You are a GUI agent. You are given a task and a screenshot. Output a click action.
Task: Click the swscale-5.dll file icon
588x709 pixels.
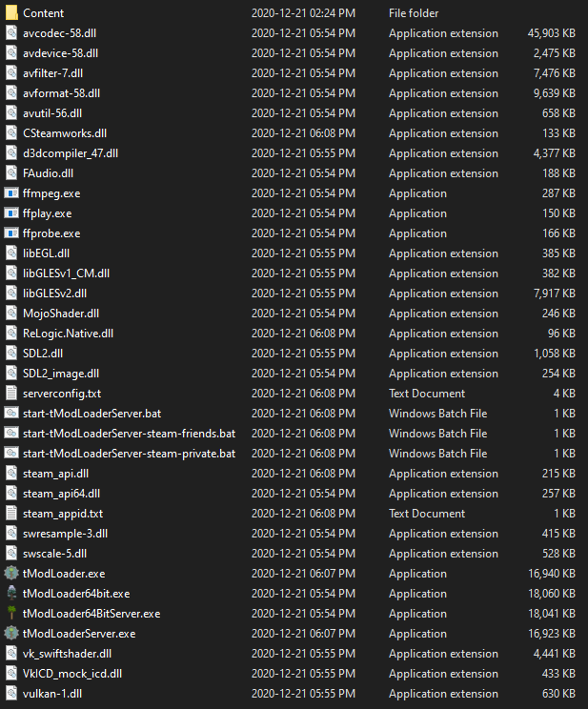coord(11,554)
